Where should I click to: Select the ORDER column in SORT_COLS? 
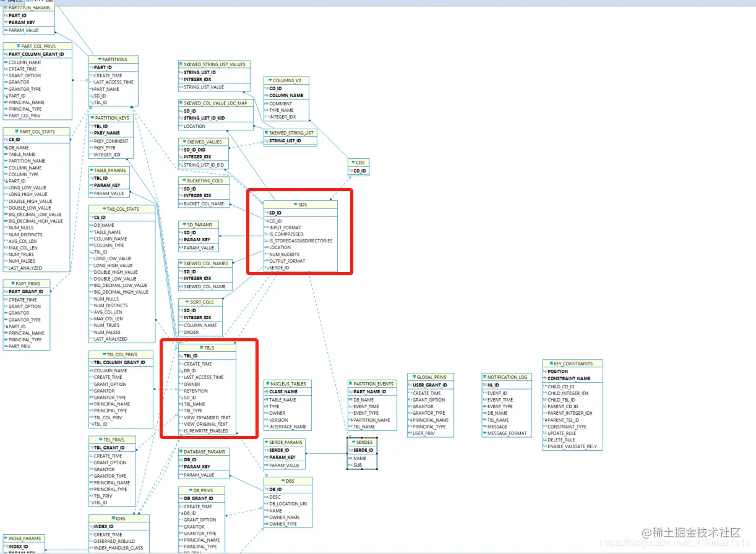pyautogui.click(x=192, y=332)
